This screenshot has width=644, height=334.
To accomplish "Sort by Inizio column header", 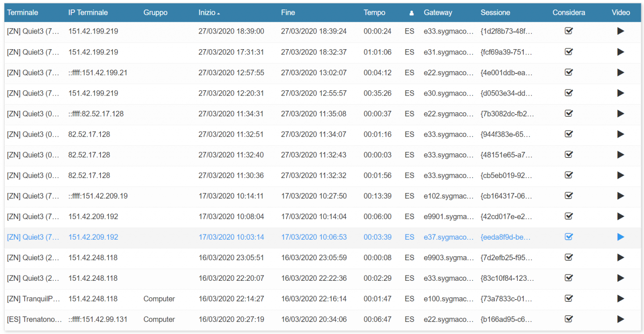I will point(207,13).
